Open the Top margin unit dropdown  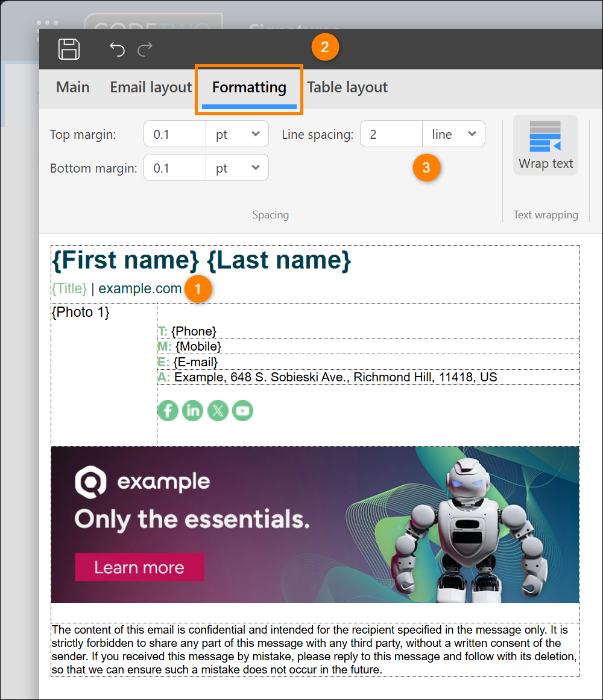coord(237,134)
